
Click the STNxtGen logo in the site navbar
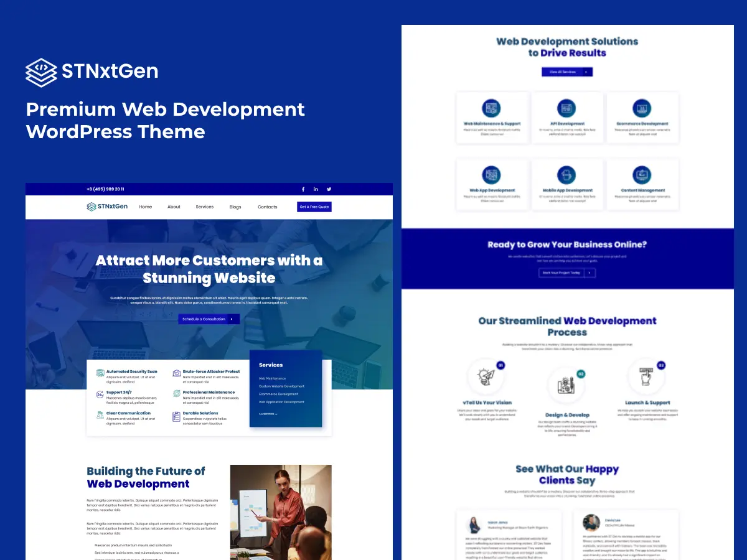tap(107, 207)
